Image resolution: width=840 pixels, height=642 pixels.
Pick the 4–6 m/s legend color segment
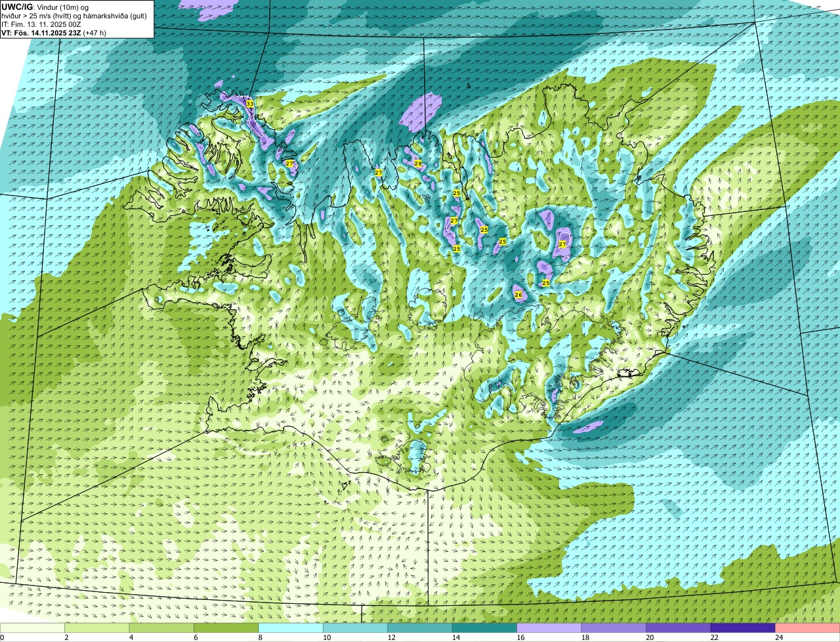(x=161, y=628)
